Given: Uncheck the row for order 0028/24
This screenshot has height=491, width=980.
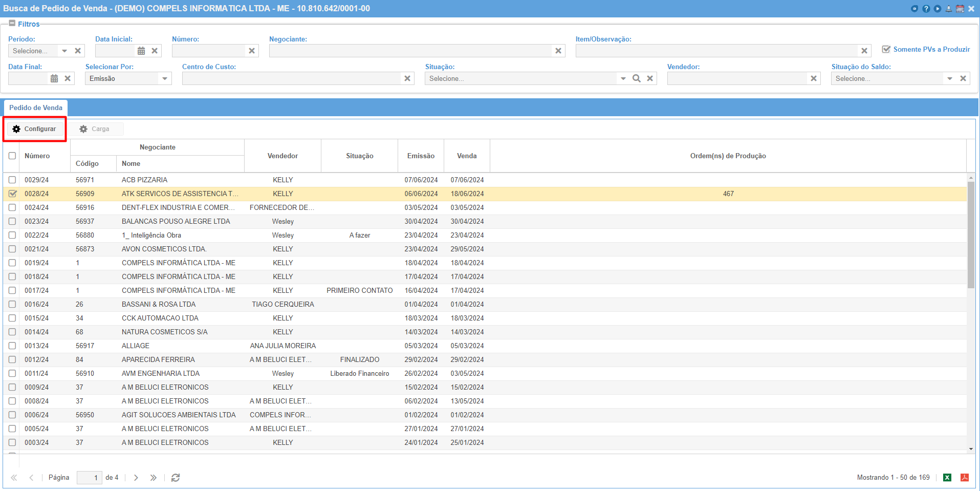Looking at the screenshot, I should coord(12,194).
